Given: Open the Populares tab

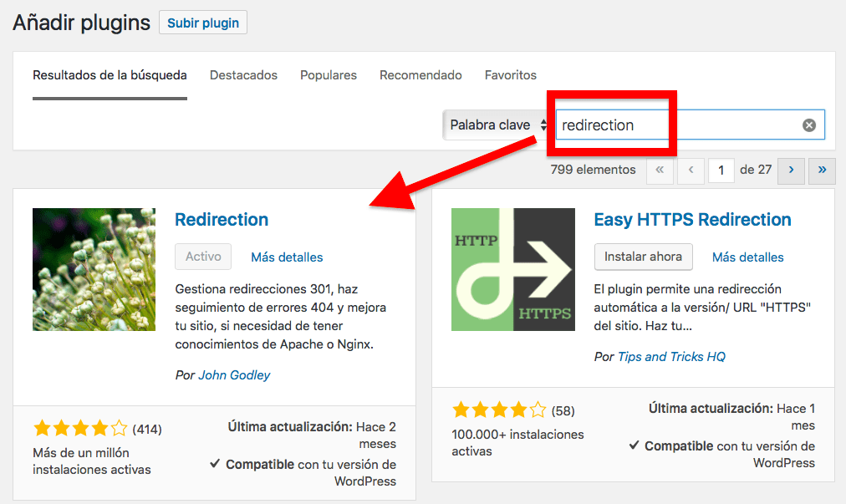Looking at the screenshot, I should (329, 75).
